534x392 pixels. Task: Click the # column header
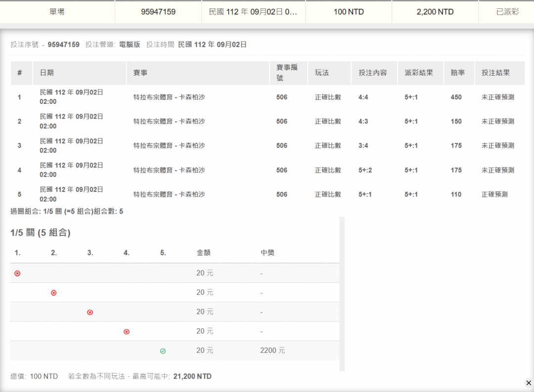[21, 73]
